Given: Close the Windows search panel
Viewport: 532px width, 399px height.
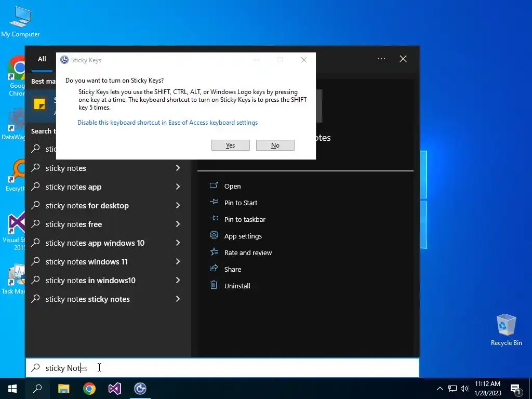Looking at the screenshot, I should point(403,59).
